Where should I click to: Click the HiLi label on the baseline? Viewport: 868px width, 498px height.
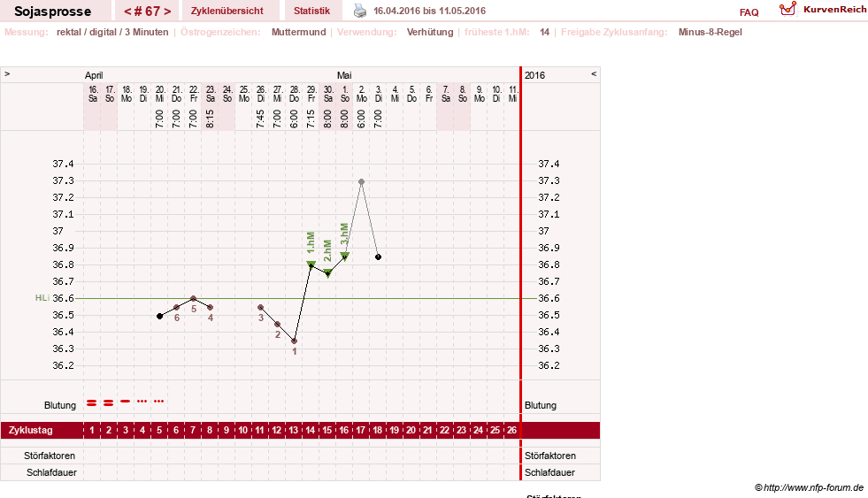42,298
